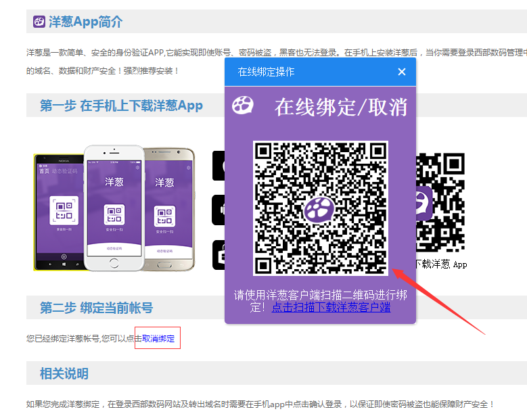
Task: Click the scan icon on white iPhone screen
Action: point(114,215)
